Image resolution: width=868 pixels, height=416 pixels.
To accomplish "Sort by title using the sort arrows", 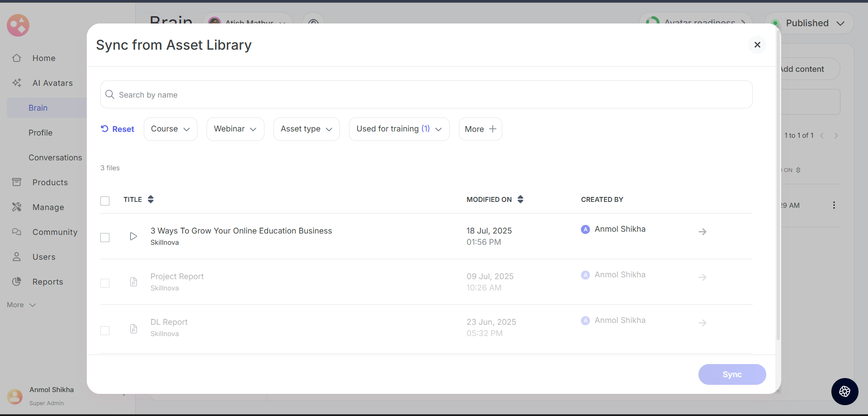I will (x=151, y=199).
